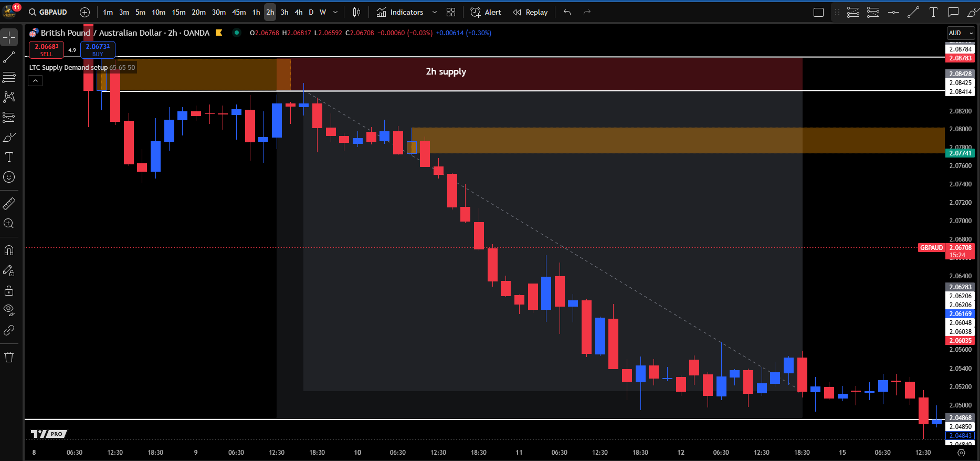Toggle stay in drawing mode
This screenshot has height=461, width=980.
9,270
